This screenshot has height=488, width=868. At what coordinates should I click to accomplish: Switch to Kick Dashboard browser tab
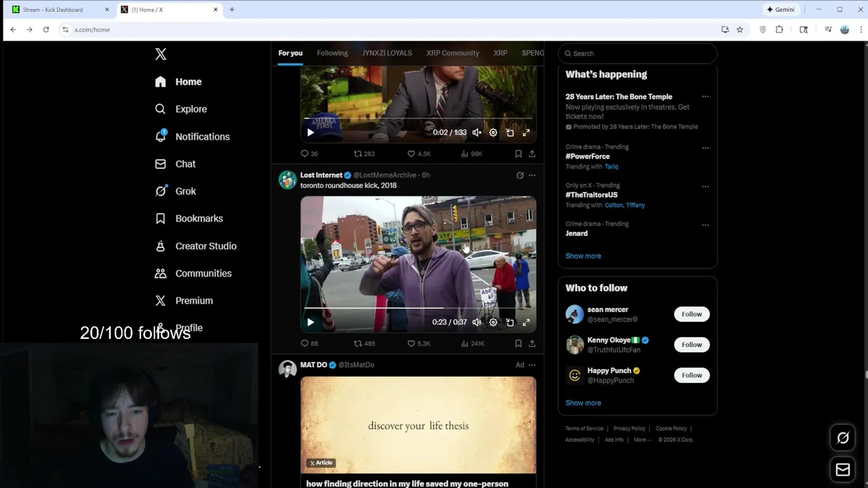60,9
